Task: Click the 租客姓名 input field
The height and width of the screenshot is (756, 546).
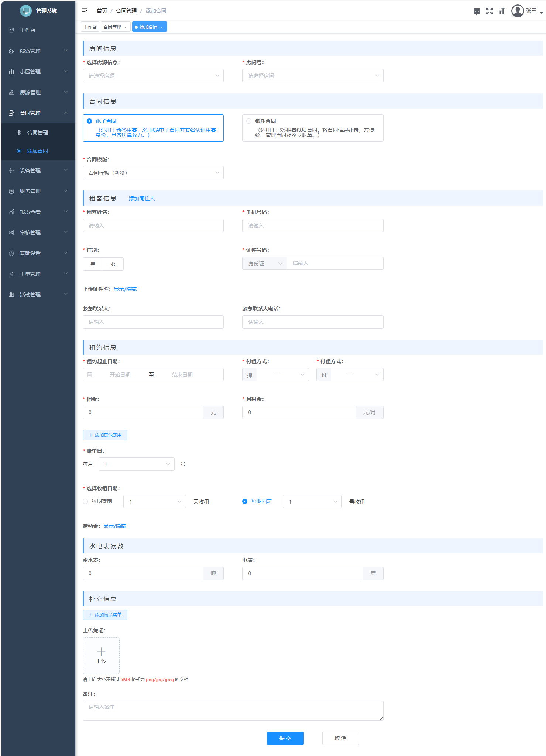Action: pyautogui.click(x=153, y=226)
